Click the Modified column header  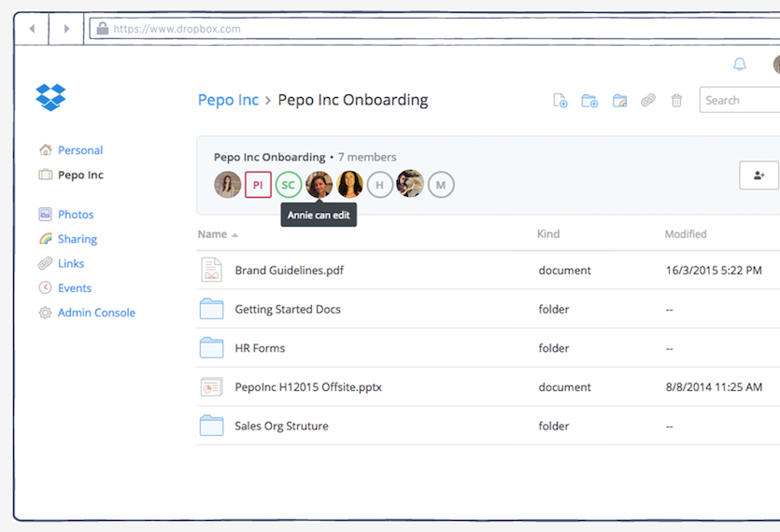tap(686, 234)
